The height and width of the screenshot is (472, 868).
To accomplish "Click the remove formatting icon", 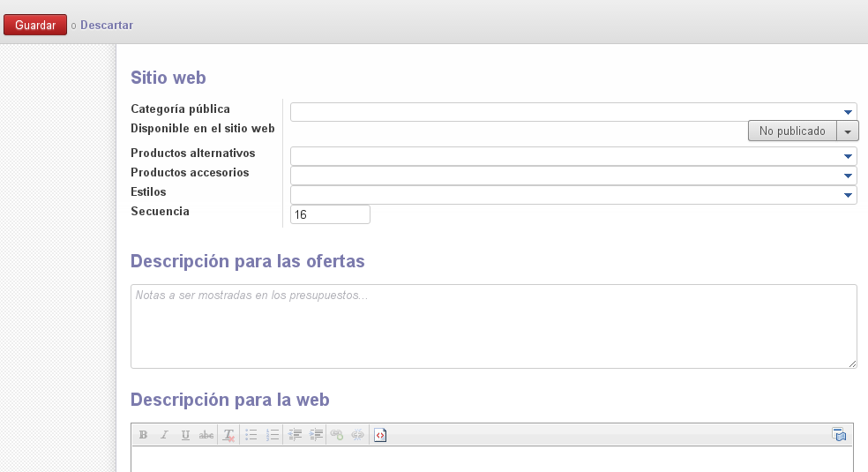I will (228, 435).
